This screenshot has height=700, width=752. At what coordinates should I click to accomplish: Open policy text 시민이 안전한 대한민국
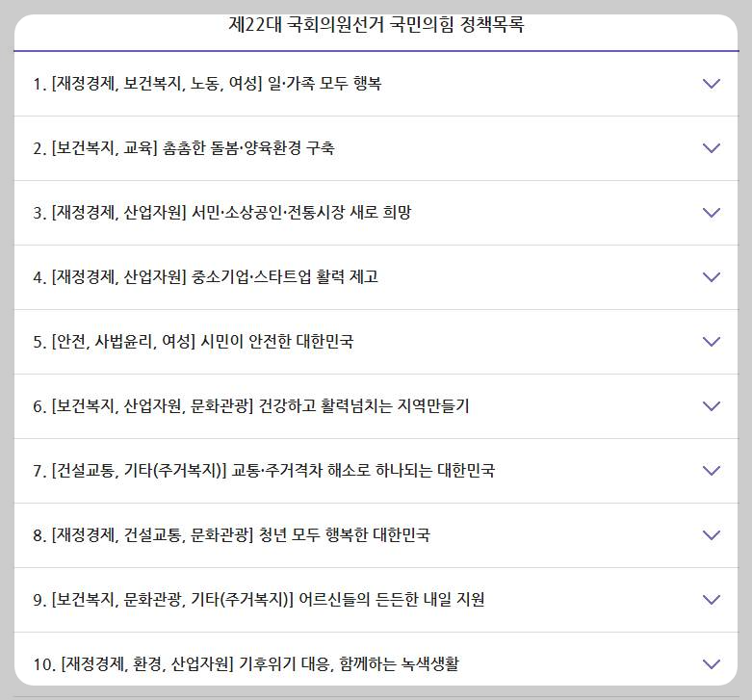277,342
